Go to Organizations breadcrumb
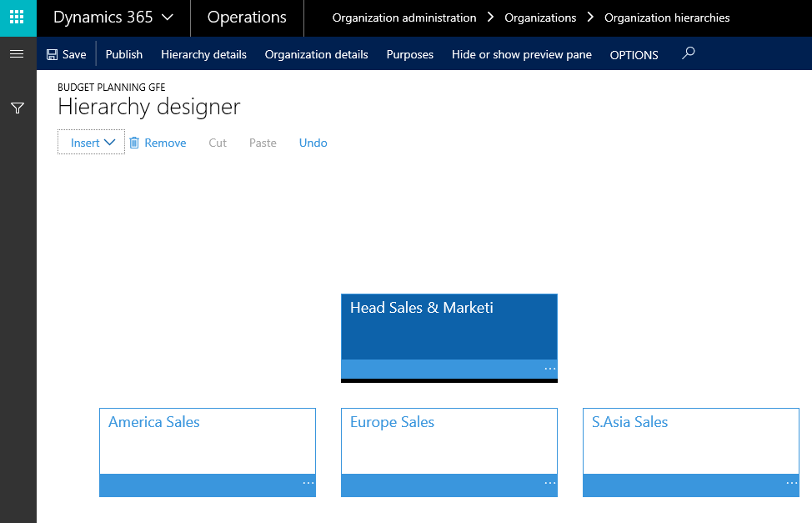812x523 pixels. coord(540,18)
